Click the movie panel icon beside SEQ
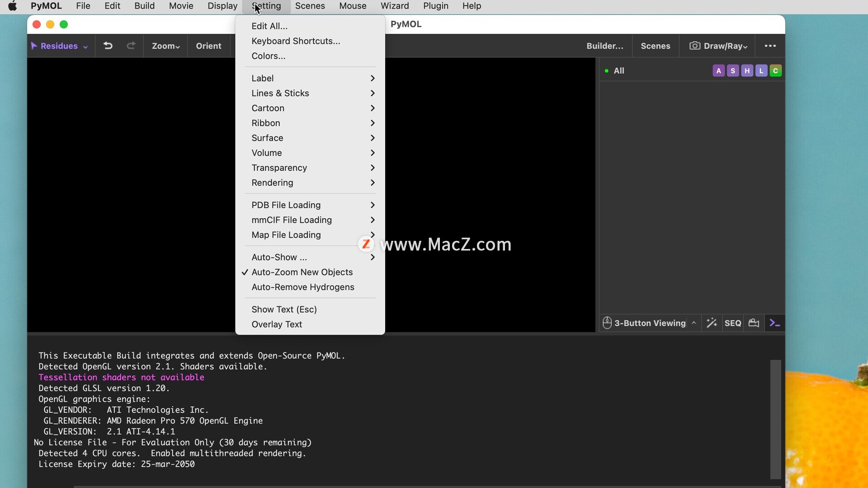The image size is (868, 488). (x=754, y=323)
